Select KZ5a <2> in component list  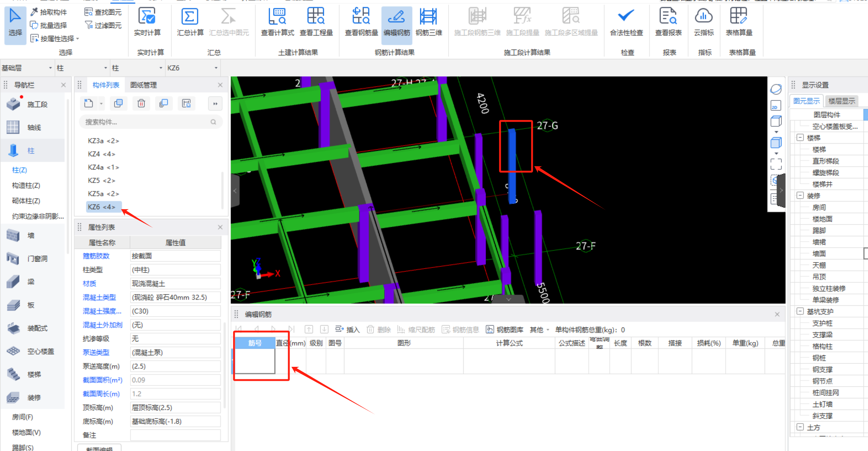103,194
